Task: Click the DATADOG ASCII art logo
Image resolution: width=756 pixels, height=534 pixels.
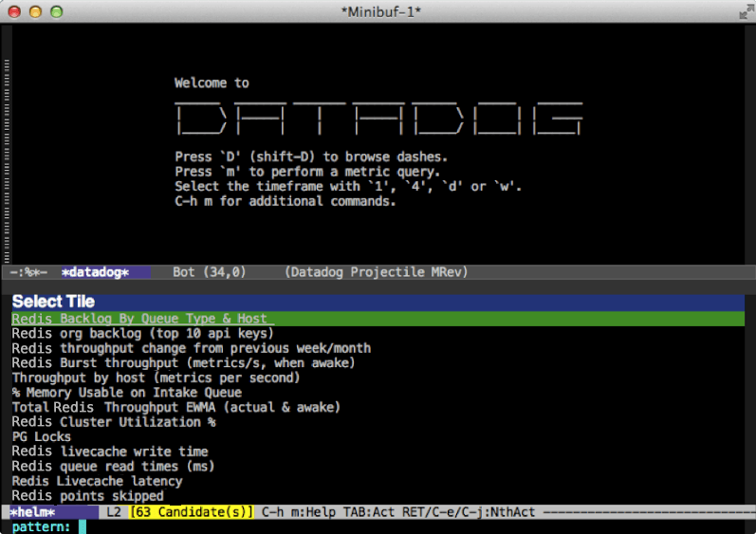Action: (x=378, y=119)
